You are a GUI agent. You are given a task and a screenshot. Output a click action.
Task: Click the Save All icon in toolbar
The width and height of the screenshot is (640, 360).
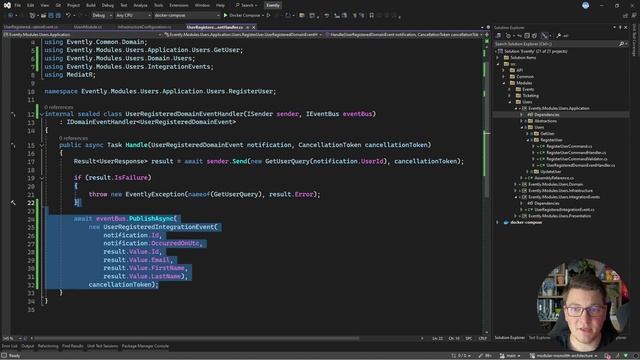click(x=58, y=16)
